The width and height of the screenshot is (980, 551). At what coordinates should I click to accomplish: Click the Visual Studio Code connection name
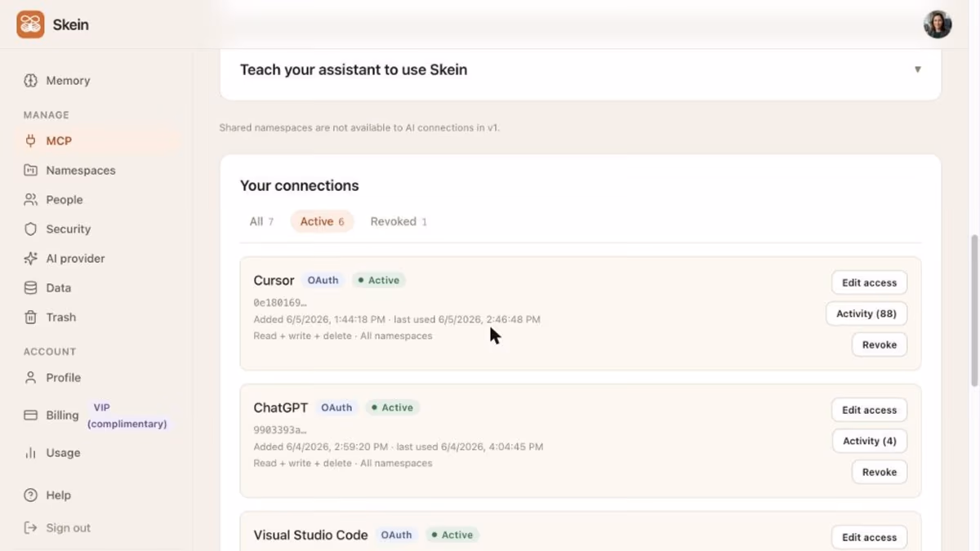tap(310, 535)
